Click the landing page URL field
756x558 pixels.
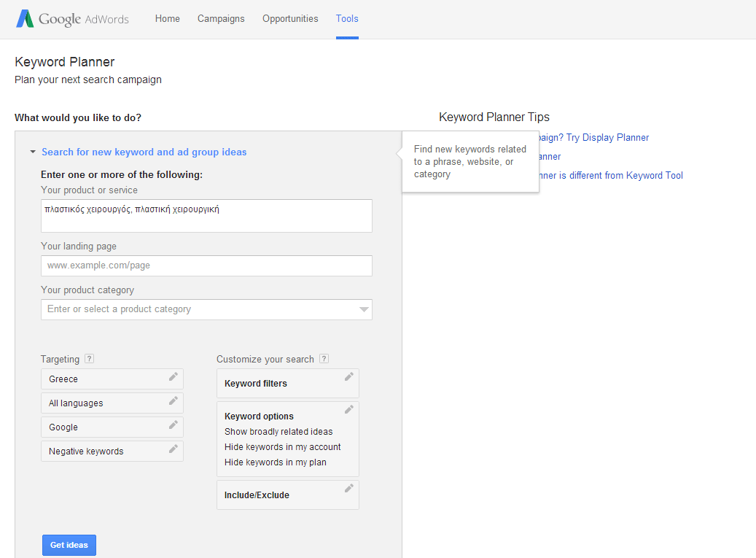(206, 266)
